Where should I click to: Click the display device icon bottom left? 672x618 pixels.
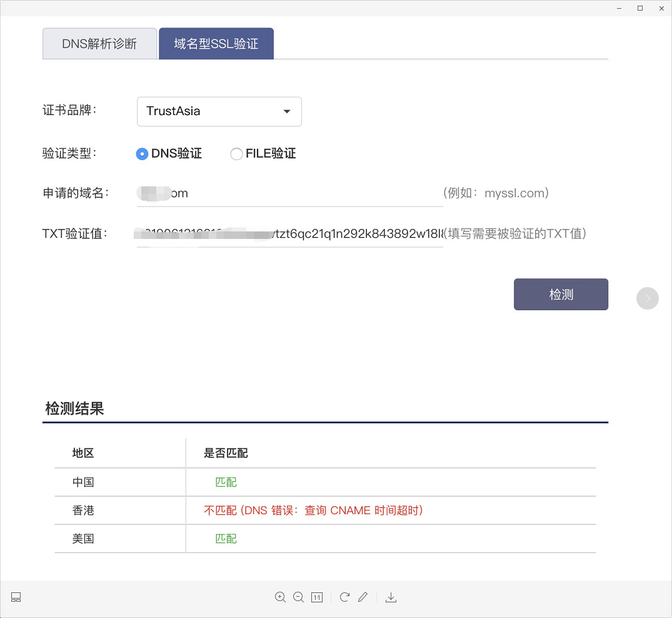pyautogui.click(x=15, y=597)
